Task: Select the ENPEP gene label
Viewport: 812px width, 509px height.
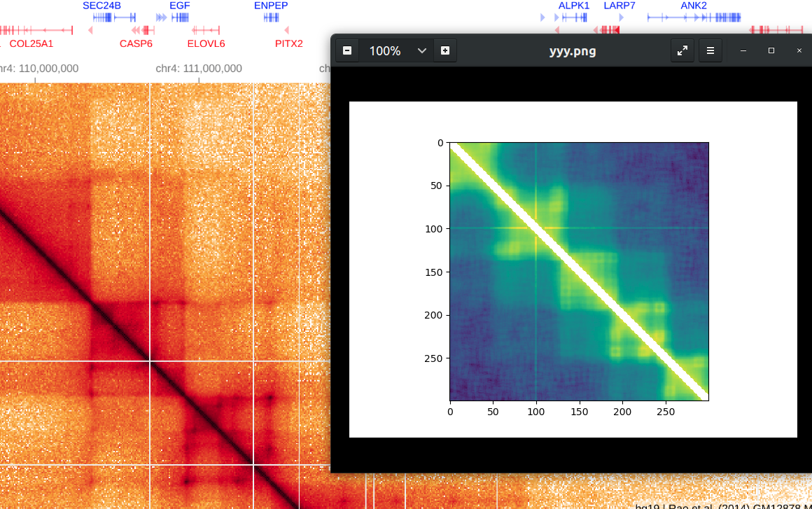Action: tap(271, 6)
